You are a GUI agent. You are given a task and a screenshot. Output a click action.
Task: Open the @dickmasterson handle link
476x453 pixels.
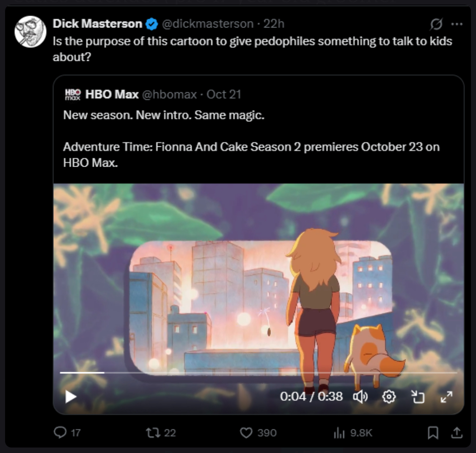(208, 24)
